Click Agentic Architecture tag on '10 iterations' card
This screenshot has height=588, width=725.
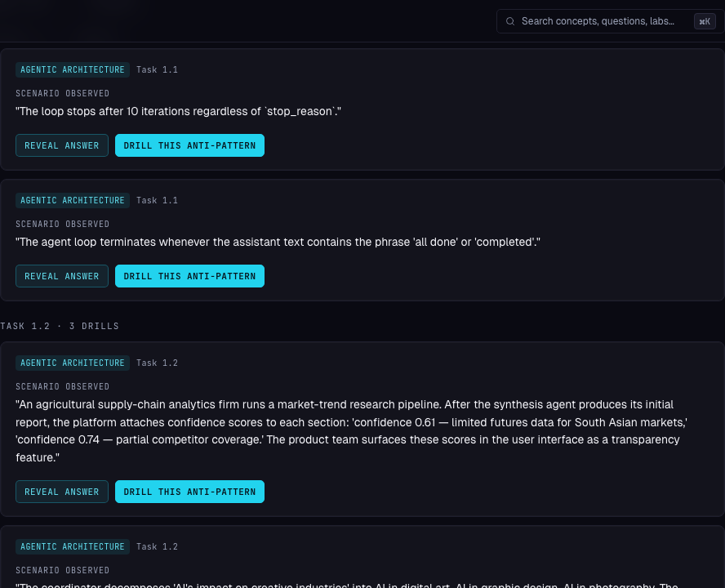tap(73, 70)
